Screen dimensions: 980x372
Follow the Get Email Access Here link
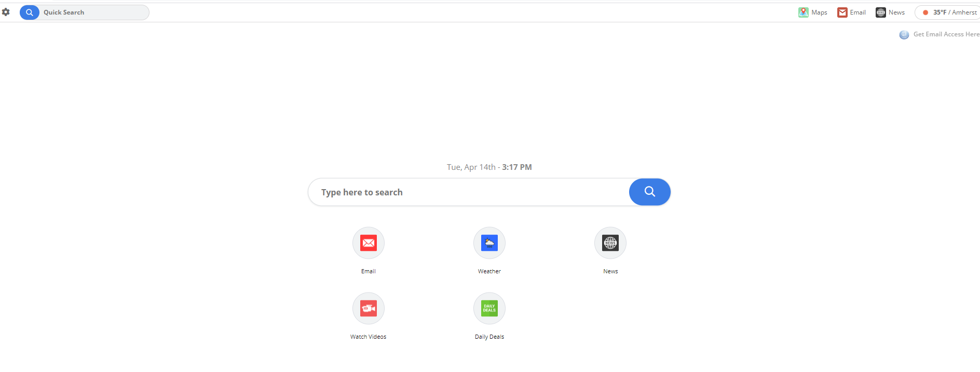(x=946, y=34)
